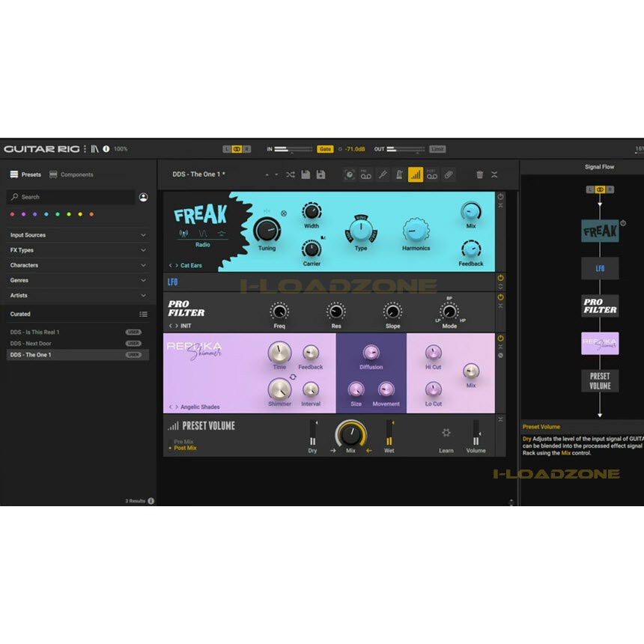The image size is (644, 644).
Task: Select the Post Mix option
Action: (185, 448)
